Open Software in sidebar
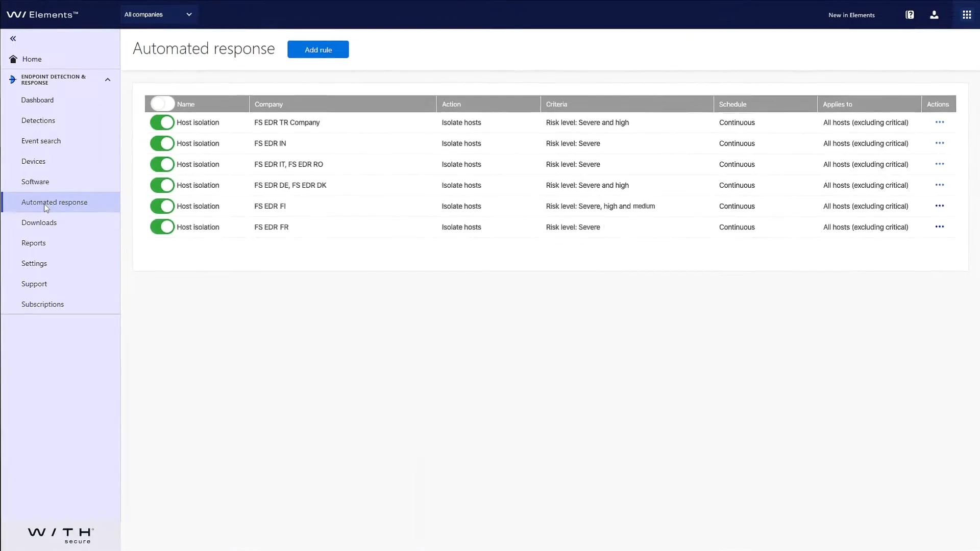Viewport: 980px width, 551px height. point(35,182)
